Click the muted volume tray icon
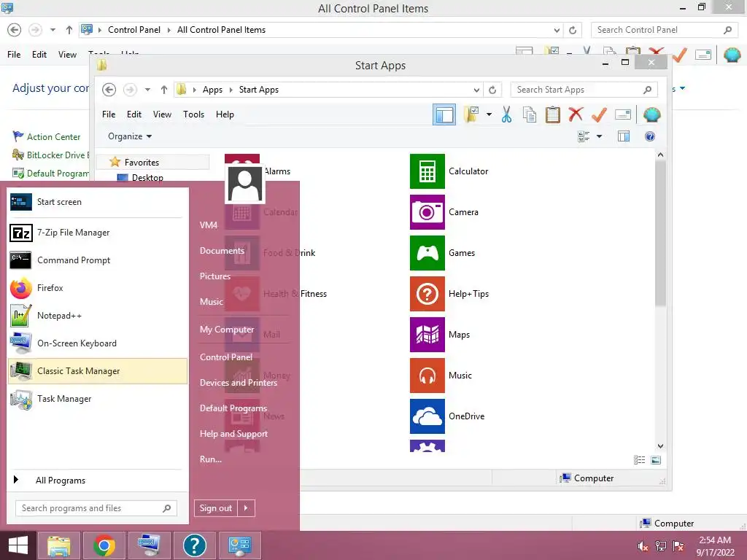Screen dimensions: 747x560 coord(643,546)
